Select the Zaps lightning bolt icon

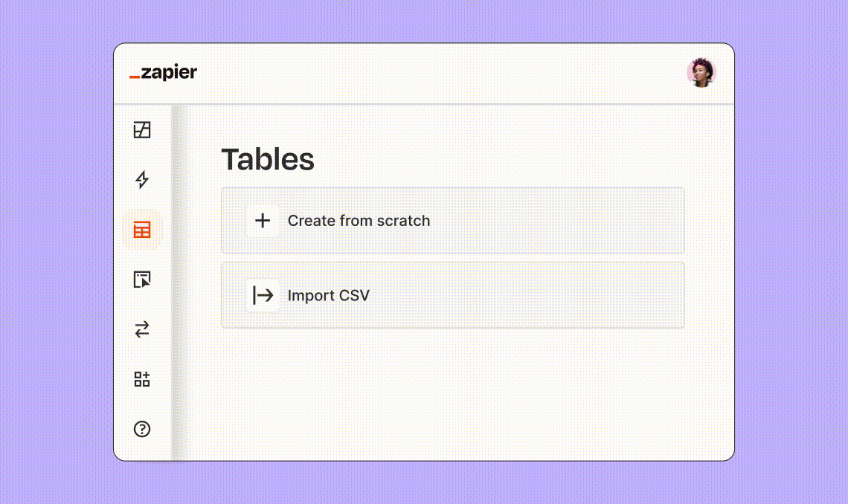pos(141,179)
